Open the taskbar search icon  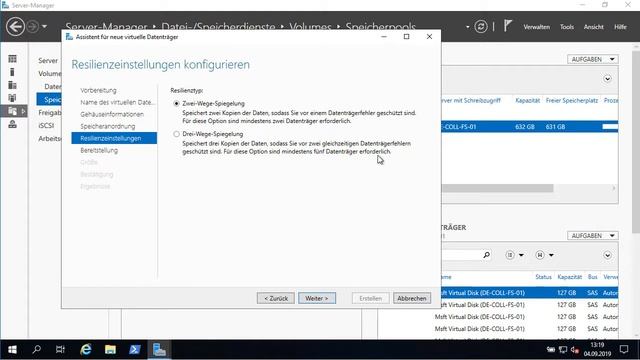pyautogui.click(x=37, y=350)
